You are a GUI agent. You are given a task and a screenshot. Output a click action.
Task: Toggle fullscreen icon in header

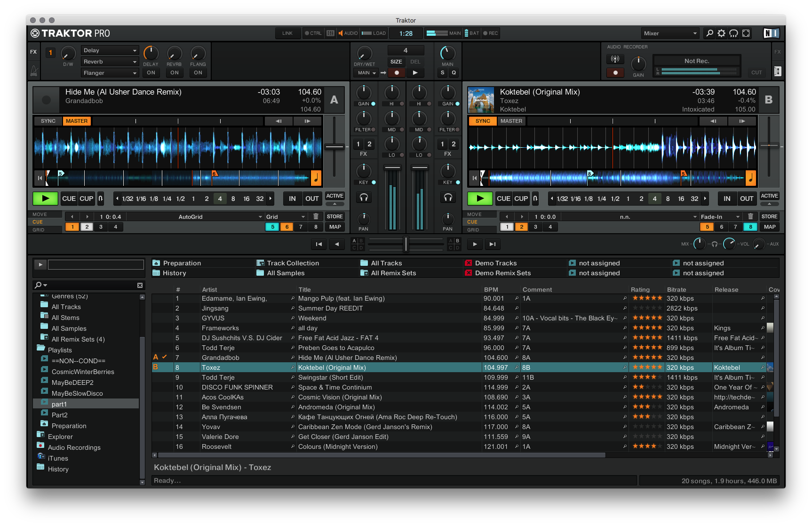pyautogui.click(x=746, y=33)
